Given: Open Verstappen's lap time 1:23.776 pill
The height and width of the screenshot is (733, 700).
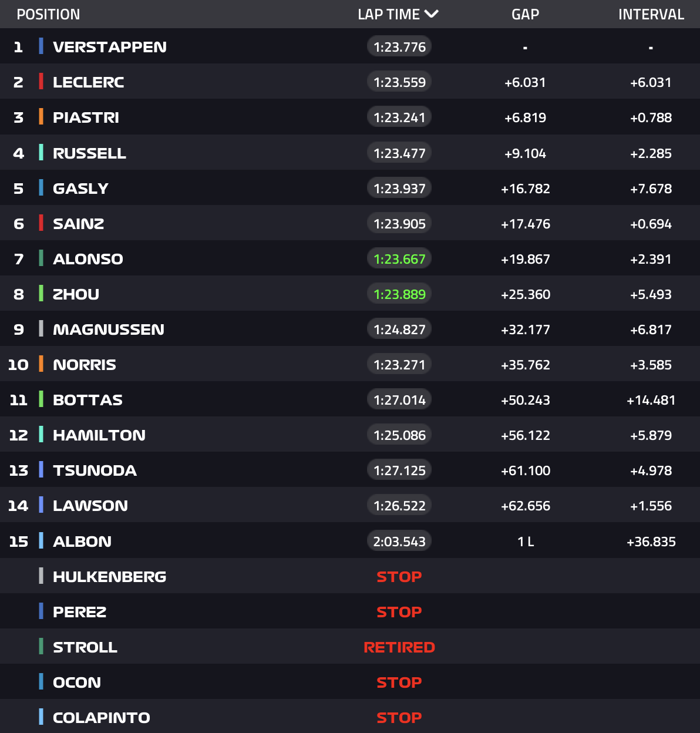Looking at the screenshot, I should pyautogui.click(x=399, y=47).
